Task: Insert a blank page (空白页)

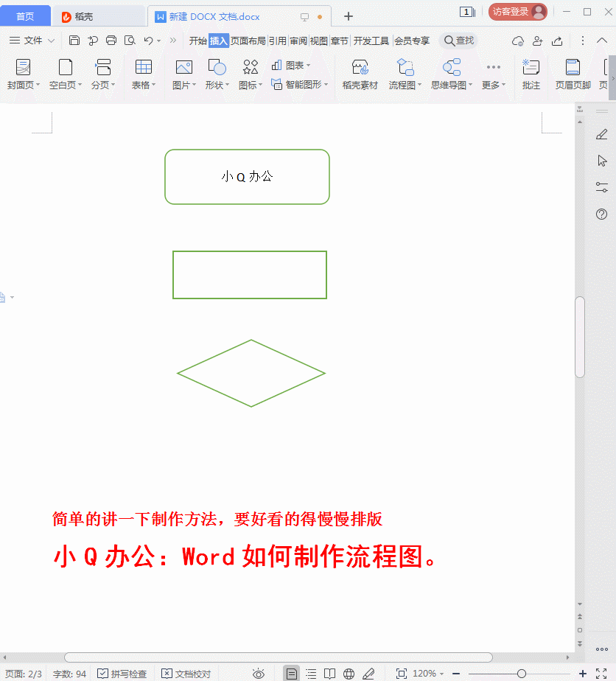Action: 66,74
